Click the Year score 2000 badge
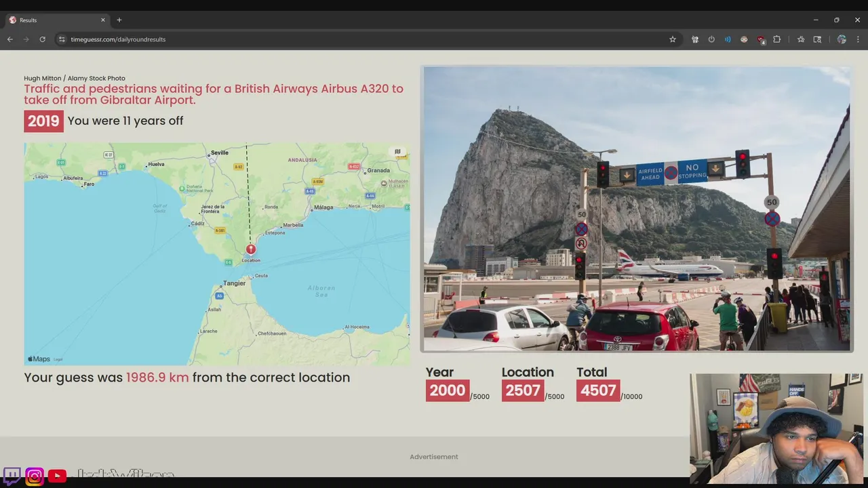The image size is (868, 488). [x=448, y=390]
